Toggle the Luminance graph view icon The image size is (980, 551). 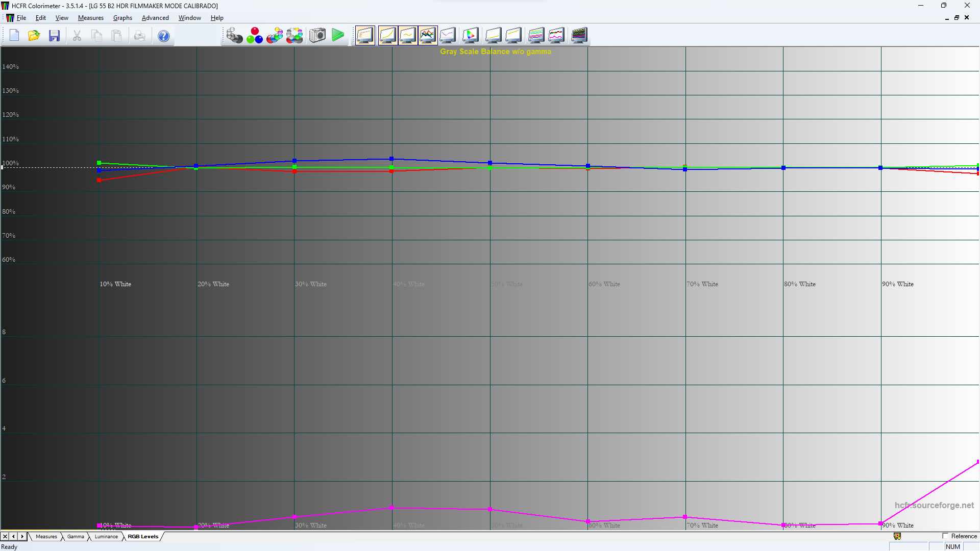pos(408,35)
